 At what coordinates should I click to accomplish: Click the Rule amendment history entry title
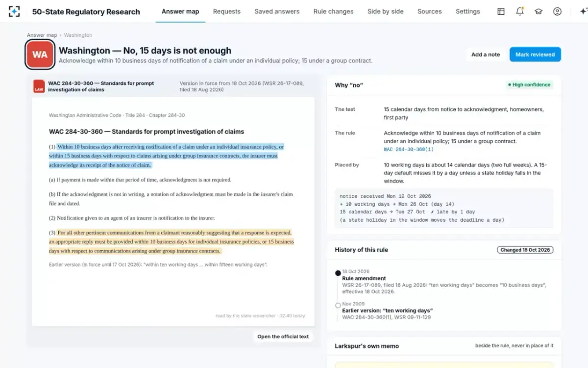pos(364,278)
